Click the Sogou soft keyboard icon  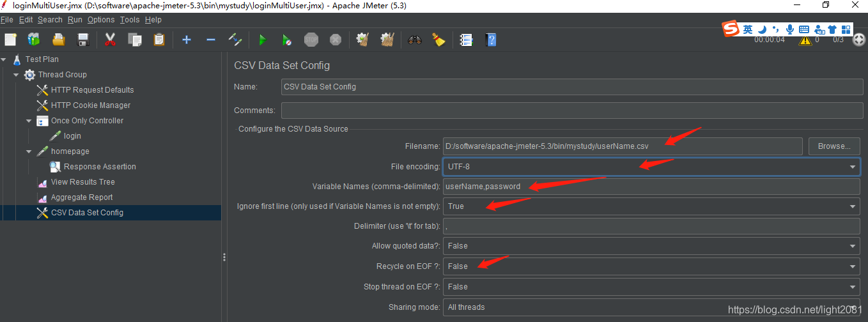(x=804, y=29)
